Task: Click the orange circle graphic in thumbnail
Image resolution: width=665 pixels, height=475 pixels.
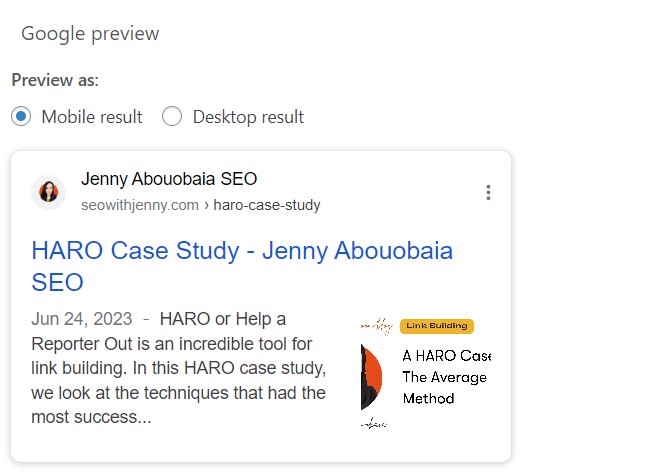Action: (372, 377)
